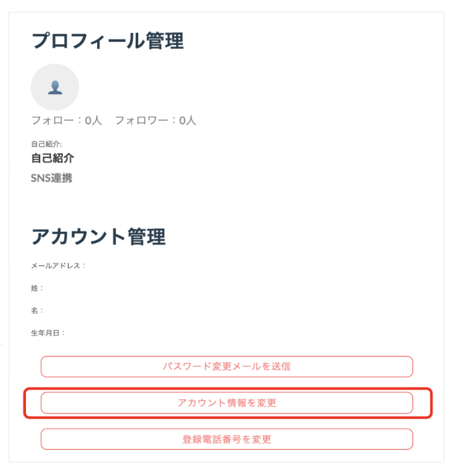This screenshot has width=454, height=476.
Task: Click the 0人 number beside フォロワー
Action: click(x=188, y=121)
